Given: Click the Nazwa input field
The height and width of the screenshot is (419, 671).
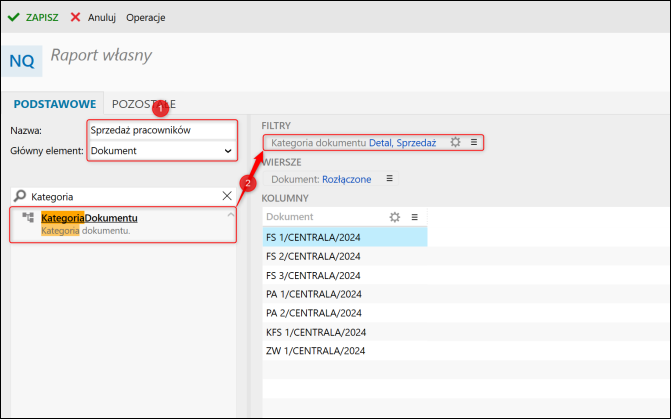Looking at the screenshot, I should pos(162,130).
